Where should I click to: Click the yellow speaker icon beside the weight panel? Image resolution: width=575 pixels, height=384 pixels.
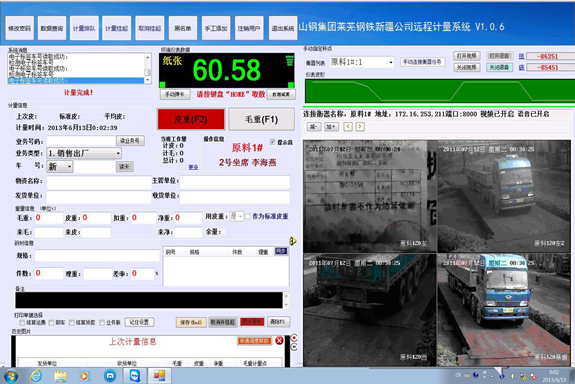pos(293,241)
